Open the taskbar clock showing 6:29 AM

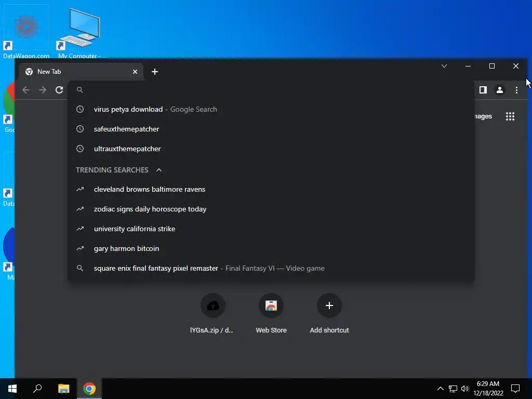click(x=488, y=389)
